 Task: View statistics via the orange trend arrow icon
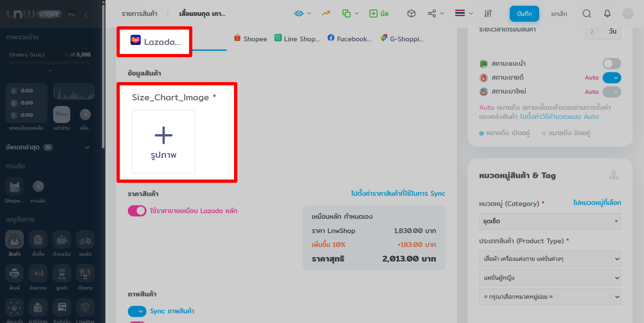pyautogui.click(x=326, y=13)
